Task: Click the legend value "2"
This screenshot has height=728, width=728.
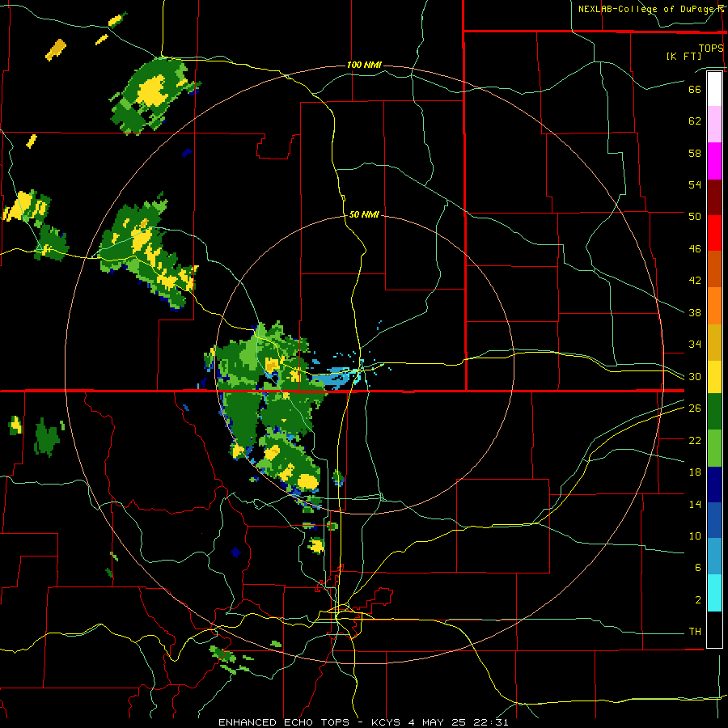Action: [698, 600]
